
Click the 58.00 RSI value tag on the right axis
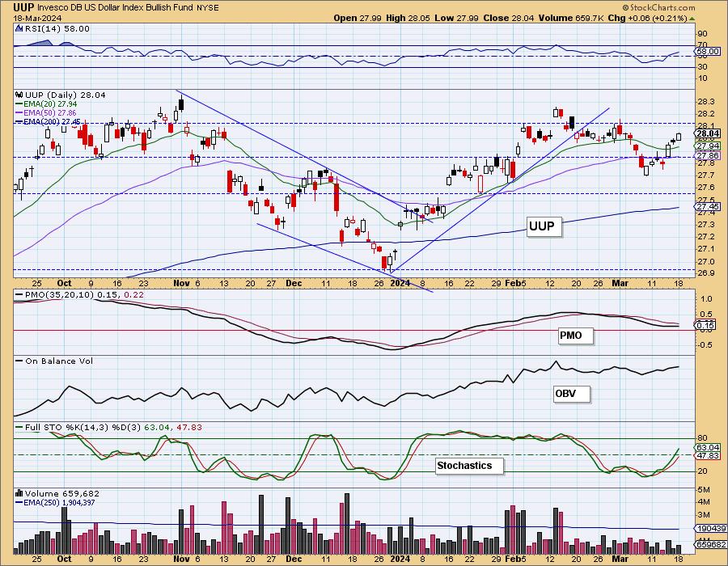pyautogui.click(x=709, y=52)
